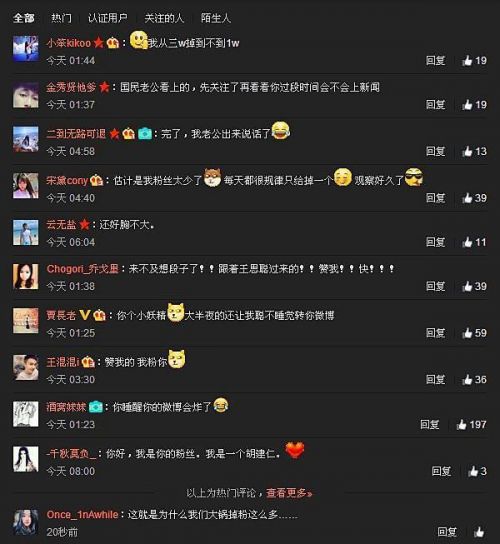Screen dimensions: 500x544
Task: Switch to the 热门 tab
Action: [x=61, y=18]
